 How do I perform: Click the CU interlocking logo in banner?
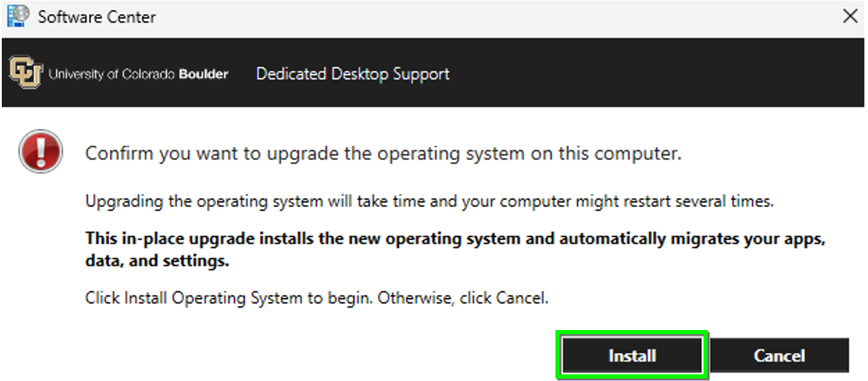tap(25, 74)
